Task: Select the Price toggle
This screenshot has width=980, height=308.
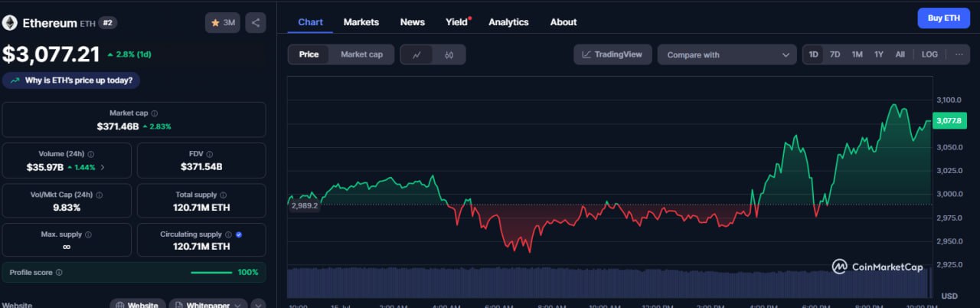Action: (x=309, y=54)
